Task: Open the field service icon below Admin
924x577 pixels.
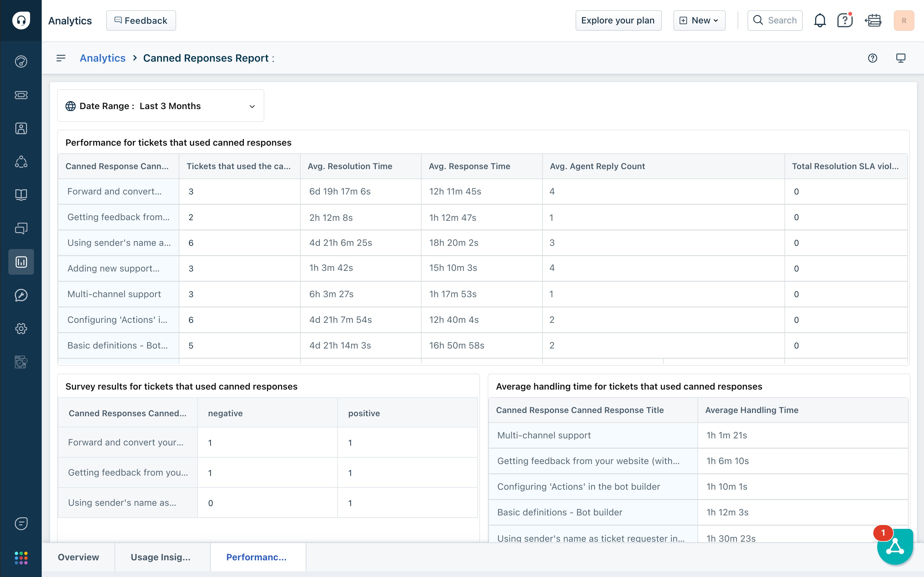Action: point(21,362)
